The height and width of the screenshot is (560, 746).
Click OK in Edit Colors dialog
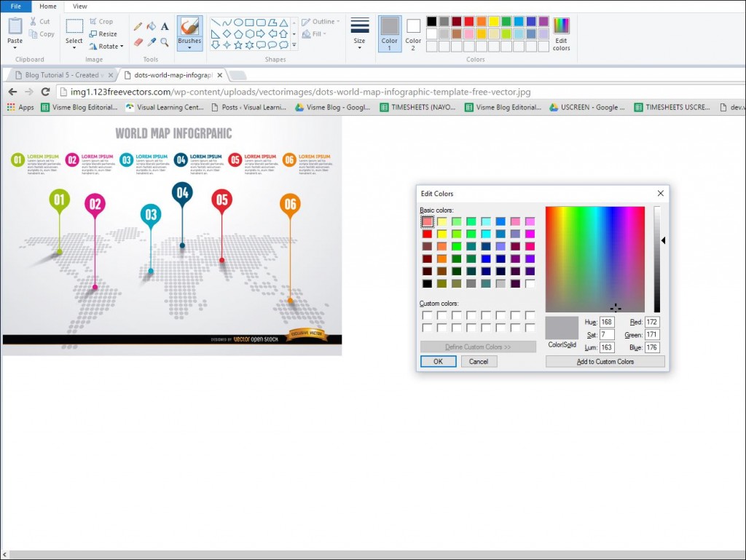pyautogui.click(x=438, y=361)
